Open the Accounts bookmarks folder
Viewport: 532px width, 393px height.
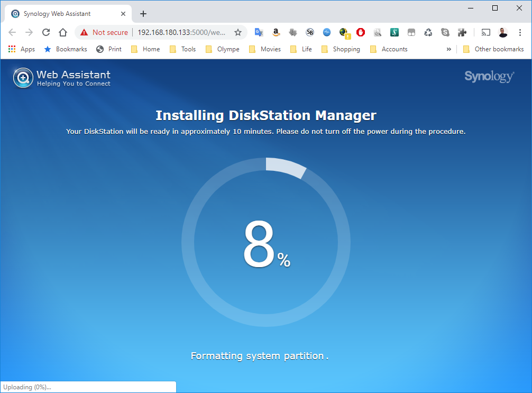tap(389, 49)
